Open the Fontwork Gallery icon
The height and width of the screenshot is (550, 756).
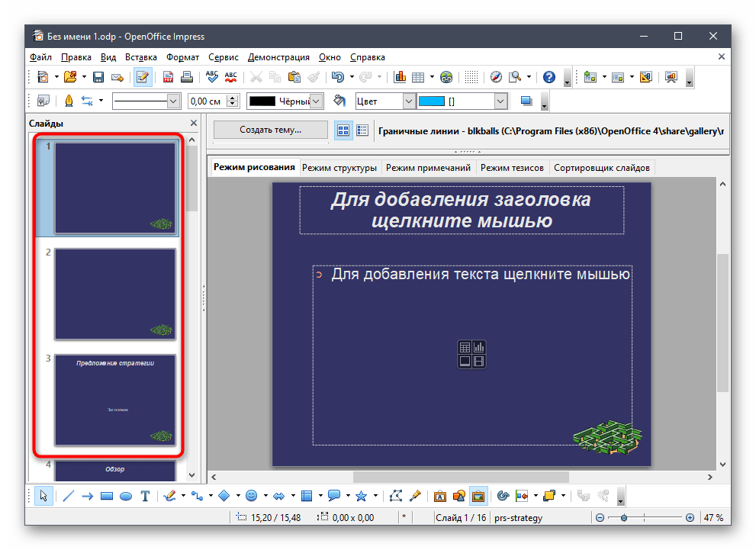tap(439, 496)
